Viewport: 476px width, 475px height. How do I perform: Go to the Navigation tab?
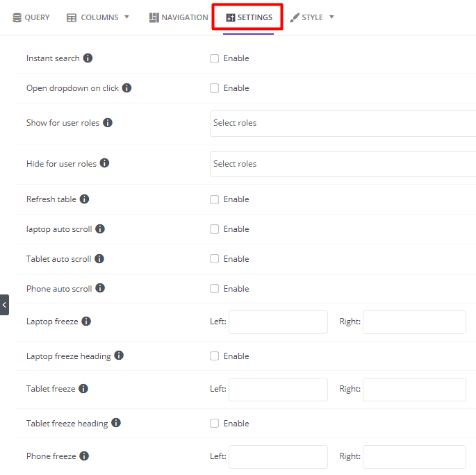pyautogui.click(x=179, y=17)
